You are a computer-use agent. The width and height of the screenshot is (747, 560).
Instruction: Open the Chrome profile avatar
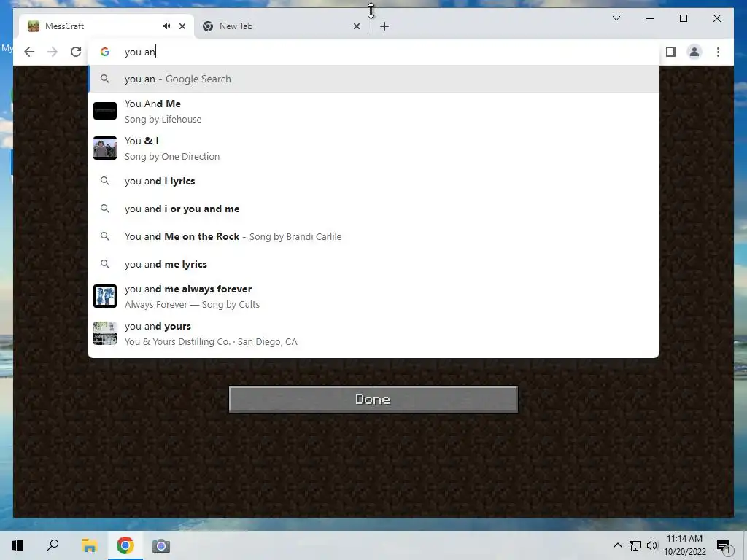click(x=694, y=52)
